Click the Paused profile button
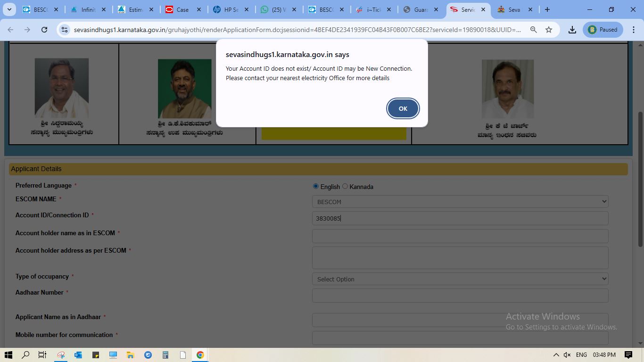The width and height of the screenshot is (644, 362). coord(603,30)
